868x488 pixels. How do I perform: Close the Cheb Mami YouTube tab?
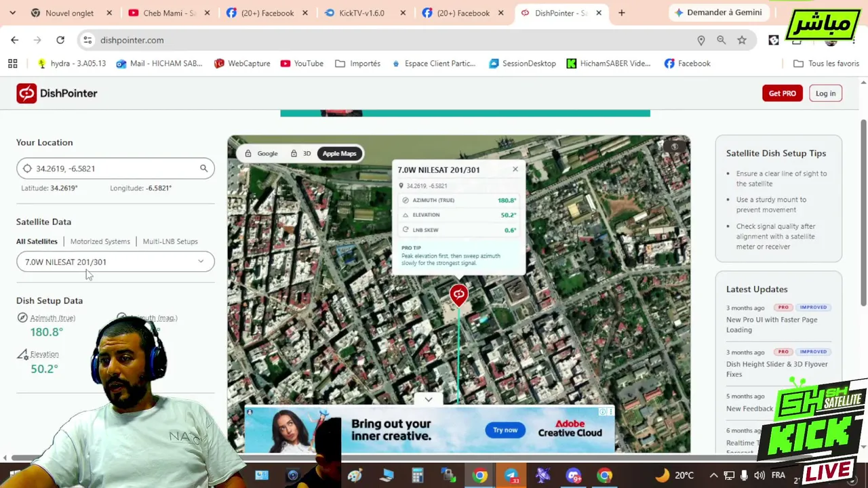tap(207, 13)
